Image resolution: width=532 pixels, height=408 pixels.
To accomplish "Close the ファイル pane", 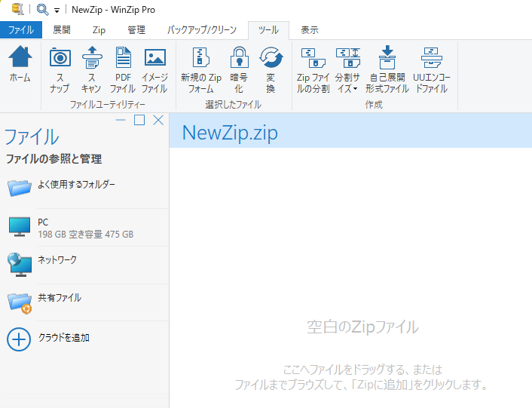I will click(x=158, y=120).
